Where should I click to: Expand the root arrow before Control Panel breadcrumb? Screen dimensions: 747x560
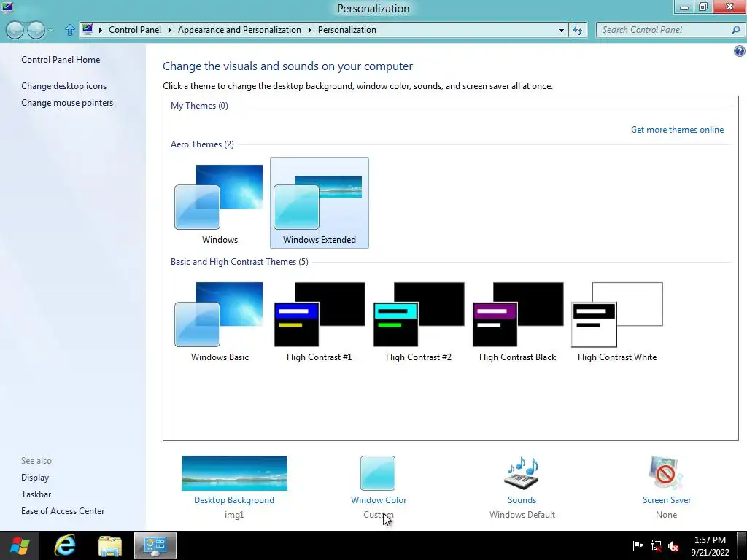tap(101, 30)
